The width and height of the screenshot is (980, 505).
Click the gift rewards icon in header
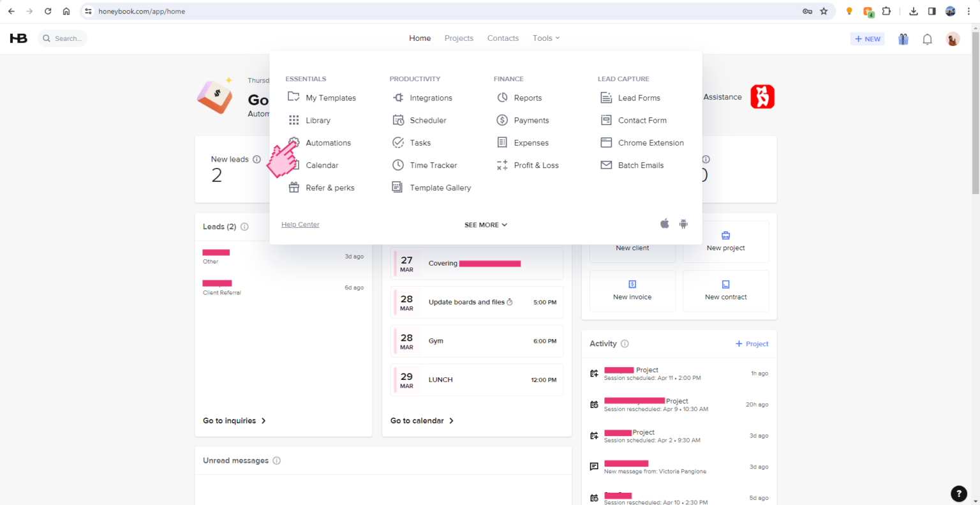tap(903, 39)
